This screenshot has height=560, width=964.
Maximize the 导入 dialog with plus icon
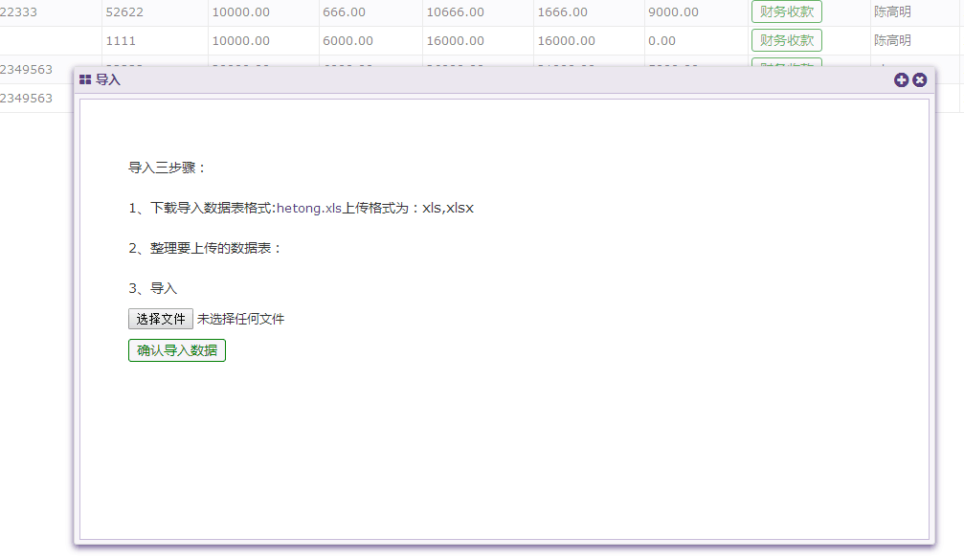901,80
